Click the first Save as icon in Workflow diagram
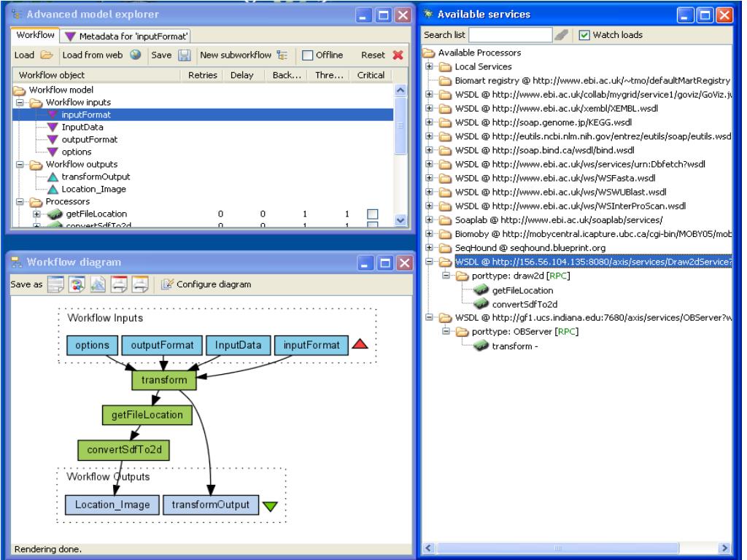747x560 pixels. click(x=55, y=284)
